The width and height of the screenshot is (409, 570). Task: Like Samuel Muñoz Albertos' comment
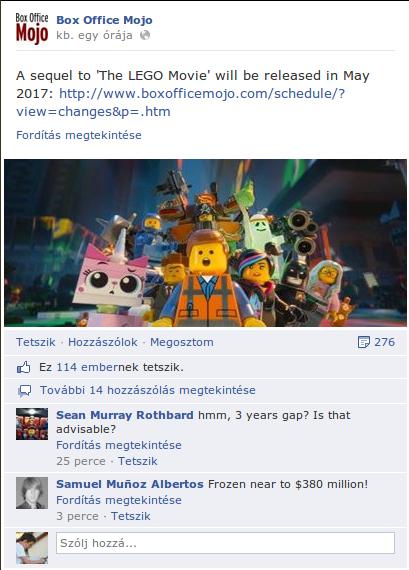click(x=131, y=516)
